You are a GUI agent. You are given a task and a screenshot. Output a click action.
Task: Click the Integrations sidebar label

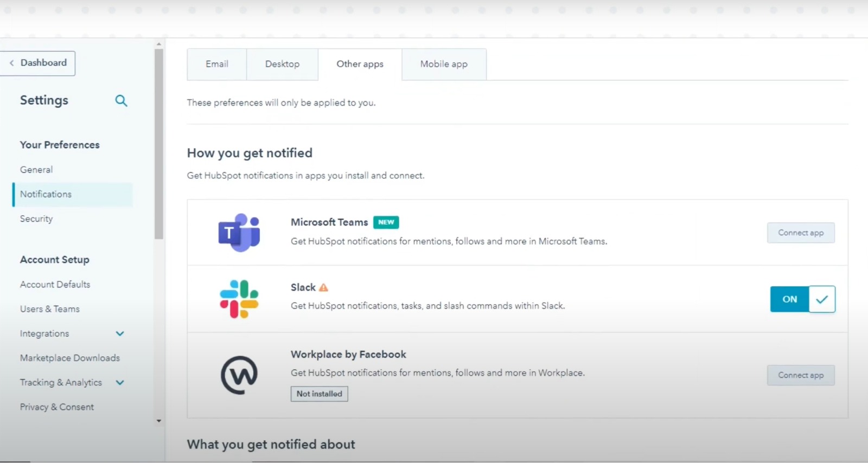(x=44, y=333)
